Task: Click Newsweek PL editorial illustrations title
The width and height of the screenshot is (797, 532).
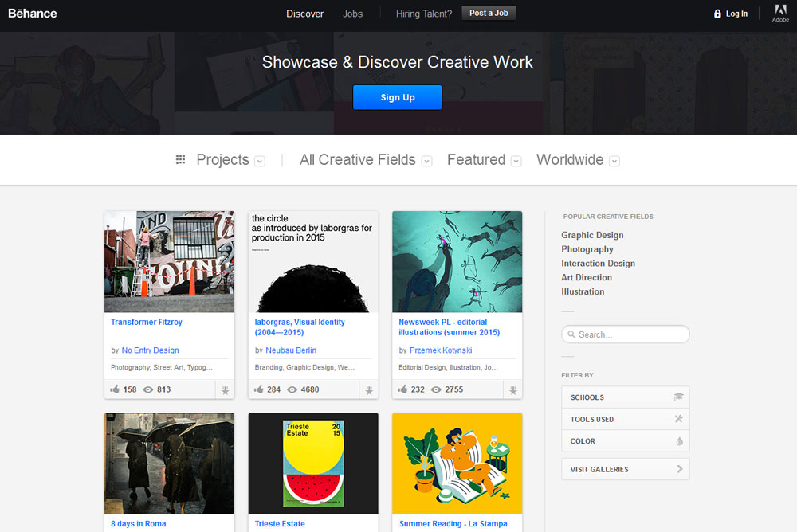Action: (449, 327)
